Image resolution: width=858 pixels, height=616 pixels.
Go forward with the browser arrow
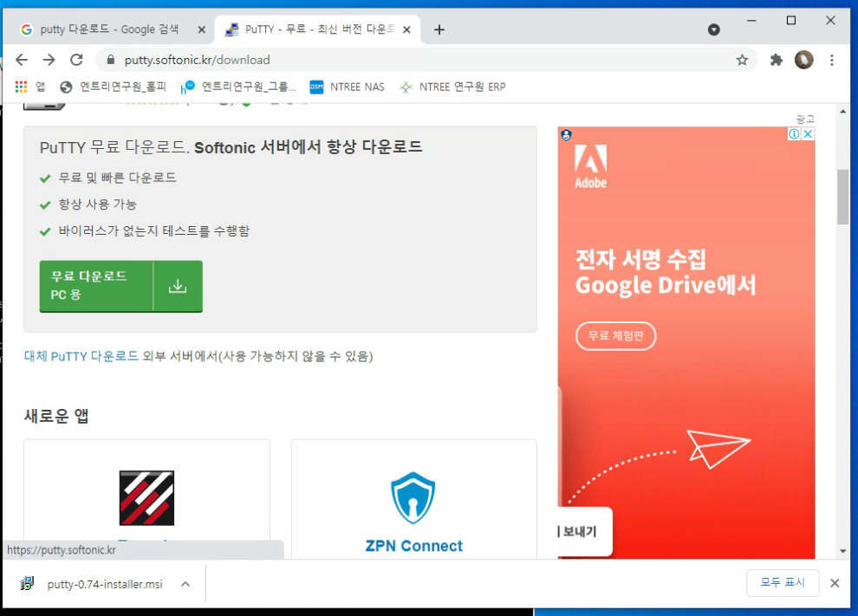49,60
